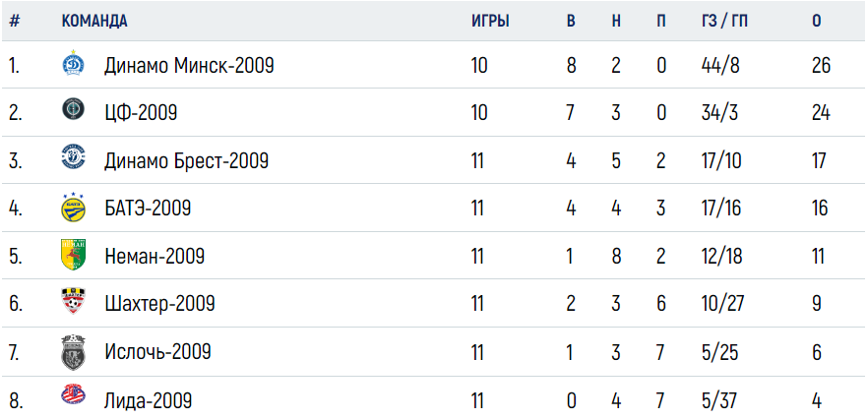Image resolution: width=868 pixels, height=419 pixels.
Task: Select the БАТЭ-2009 team name
Action: tap(148, 209)
